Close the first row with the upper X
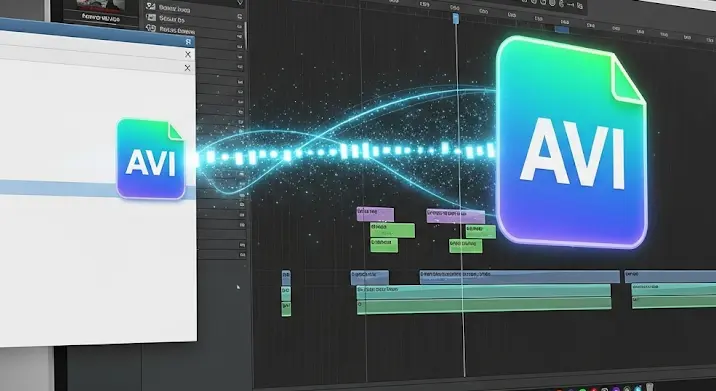 tap(188, 54)
